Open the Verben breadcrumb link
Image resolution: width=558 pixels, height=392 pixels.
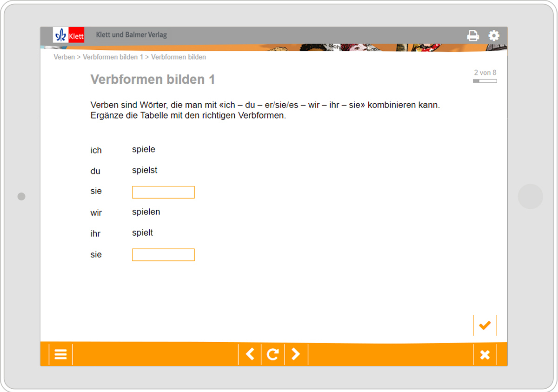pos(64,57)
